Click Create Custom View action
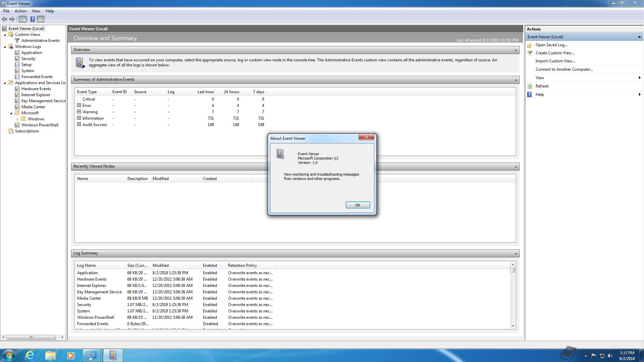The height and width of the screenshot is (362, 644). (555, 53)
